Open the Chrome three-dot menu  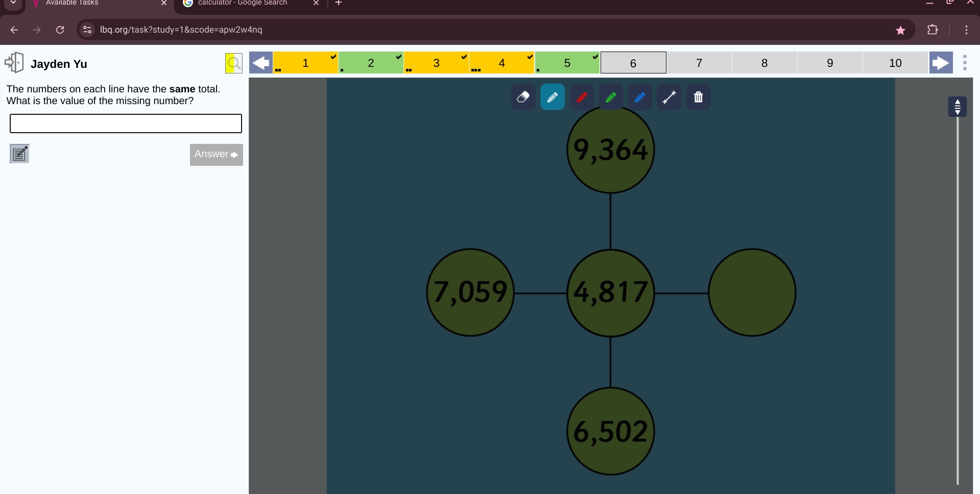pos(966,30)
